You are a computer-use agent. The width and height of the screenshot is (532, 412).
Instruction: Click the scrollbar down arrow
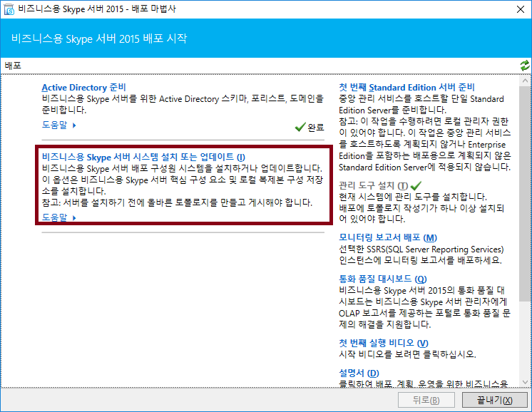click(525, 382)
